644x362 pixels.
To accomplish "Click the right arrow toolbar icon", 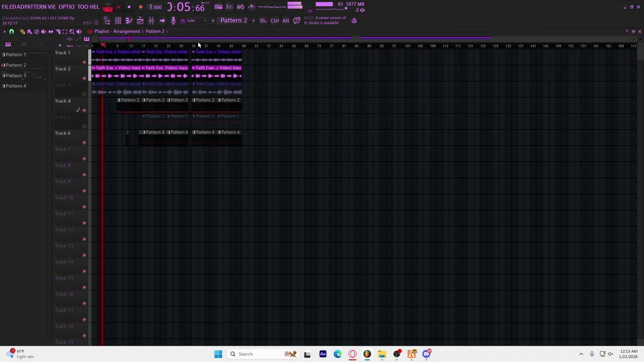I will click(162, 21).
